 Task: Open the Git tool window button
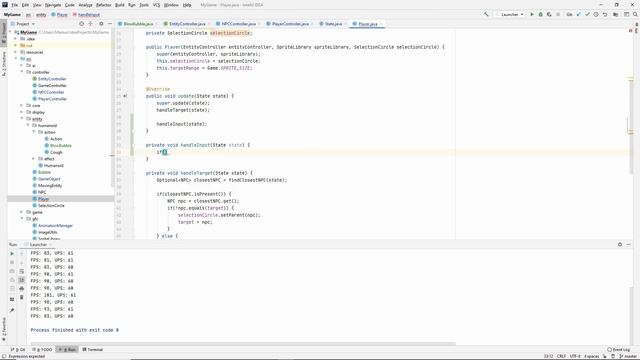pos(18,349)
